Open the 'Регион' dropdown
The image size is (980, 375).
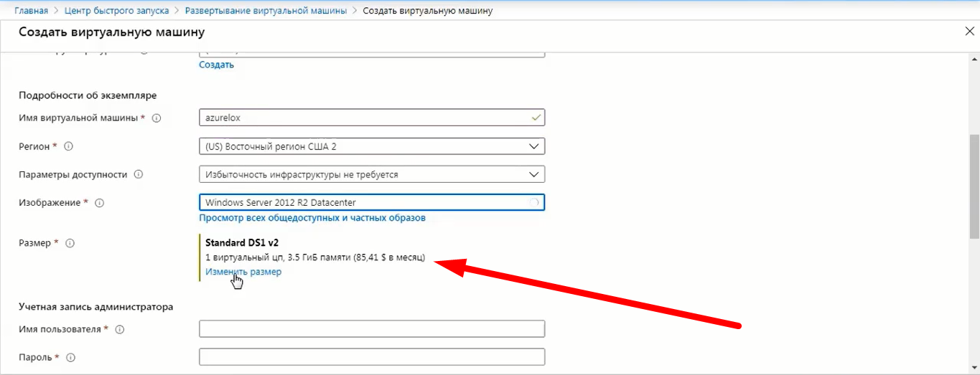[x=371, y=146]
